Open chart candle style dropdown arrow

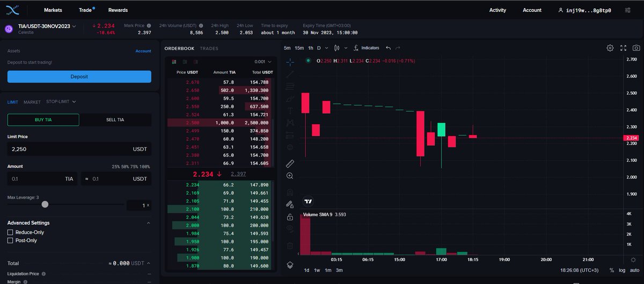pyautogui.click(x=346, y=48)
